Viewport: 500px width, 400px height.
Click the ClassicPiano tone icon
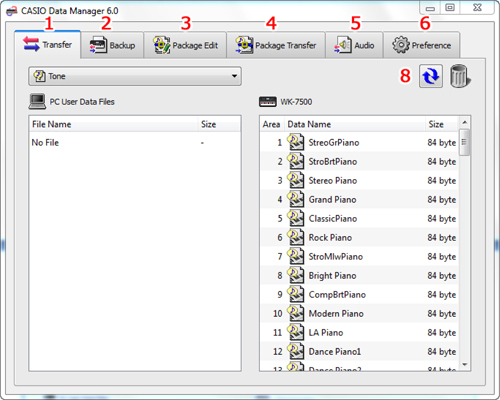tap(296, 218)
